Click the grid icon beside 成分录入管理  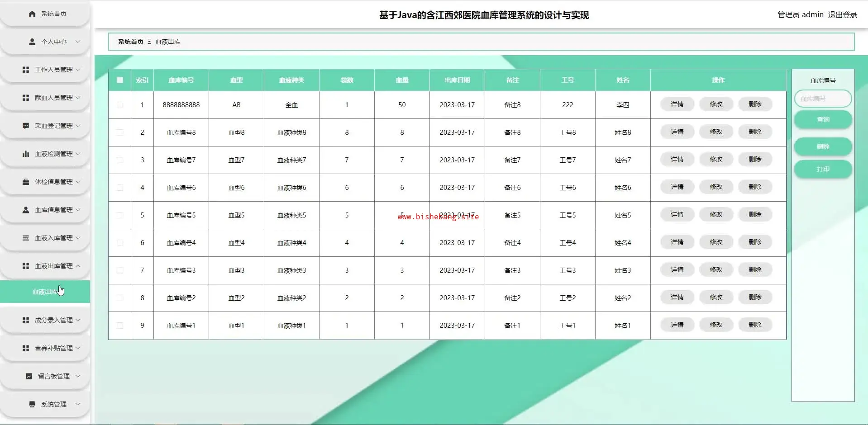click(x=26, y=320)
